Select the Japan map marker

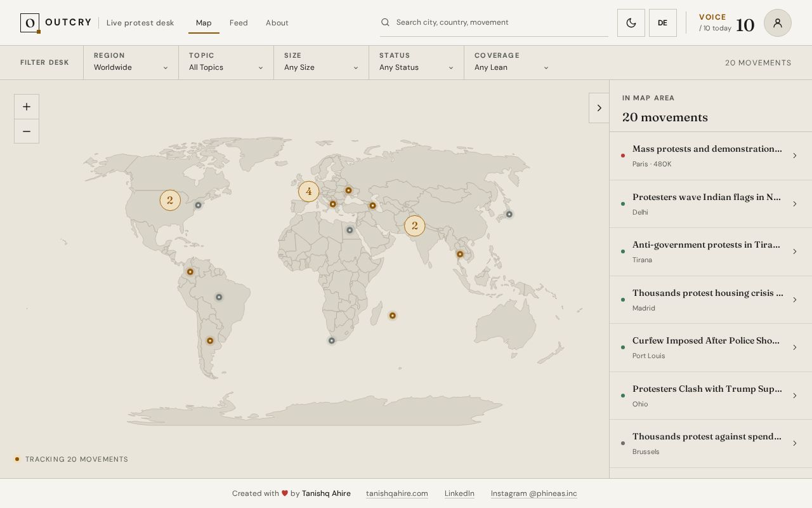coord(509,215)
